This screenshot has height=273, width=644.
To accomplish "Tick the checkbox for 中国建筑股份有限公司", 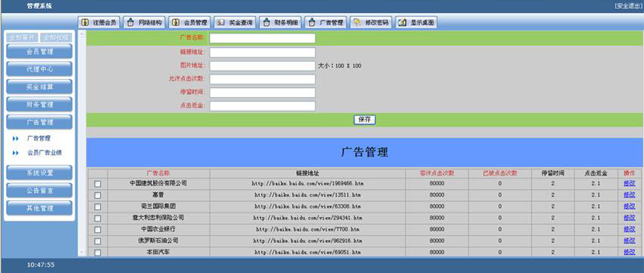I will (x=98, y=184).
